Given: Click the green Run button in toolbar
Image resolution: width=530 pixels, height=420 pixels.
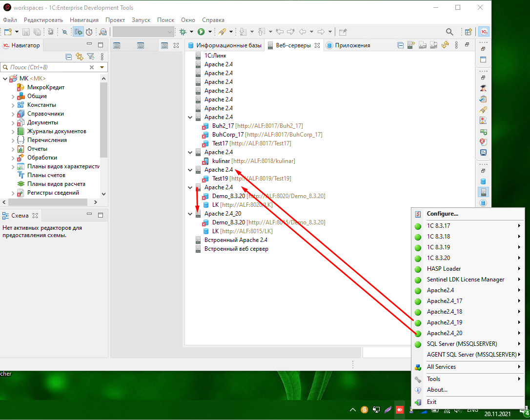Looking at the screenshot, I should [201, 32].
